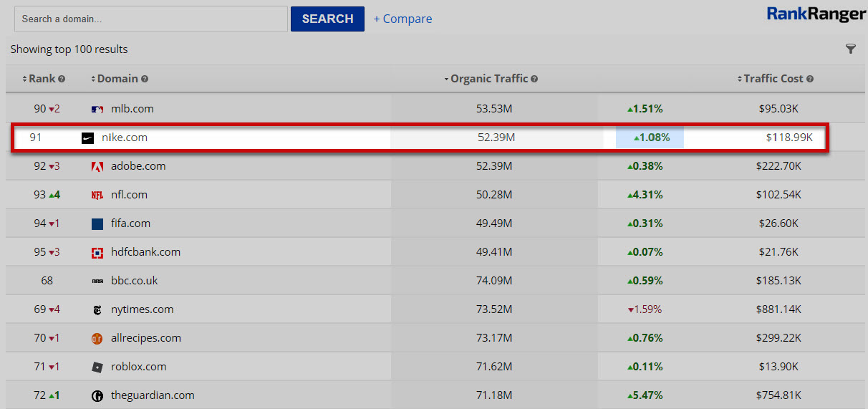Click the + Compare link

[402, 19]
